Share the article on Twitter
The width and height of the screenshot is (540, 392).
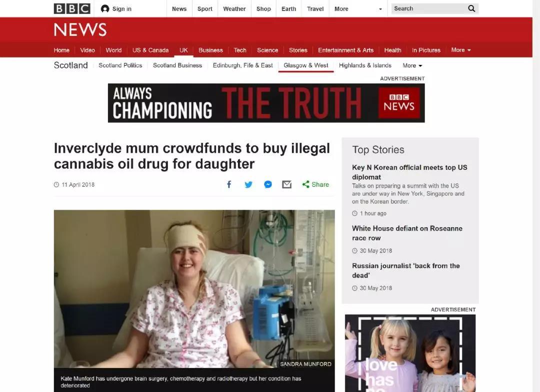pos(248,185)
